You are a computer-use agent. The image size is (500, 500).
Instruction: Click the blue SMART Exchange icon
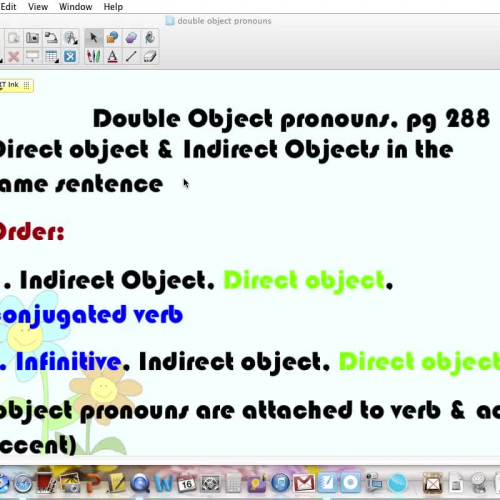pos(70,56)
